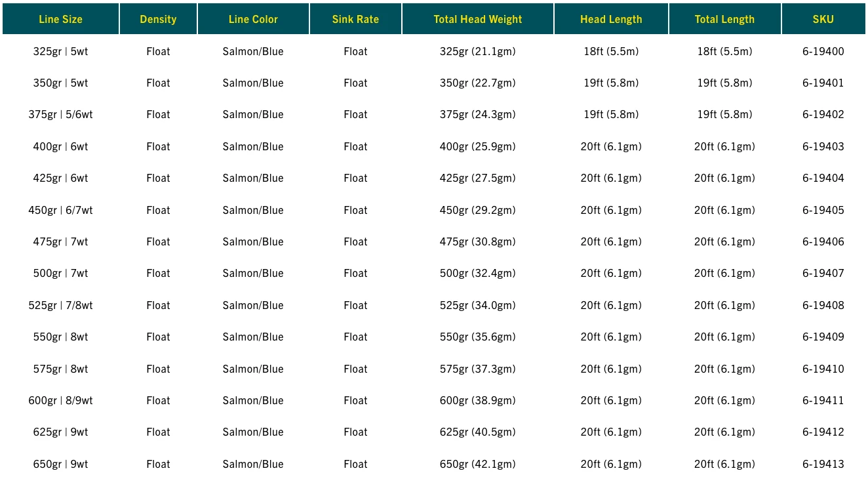
Task: Click the 650gr (42.1gm) head weight cell
Action: (x=478, y=464)
